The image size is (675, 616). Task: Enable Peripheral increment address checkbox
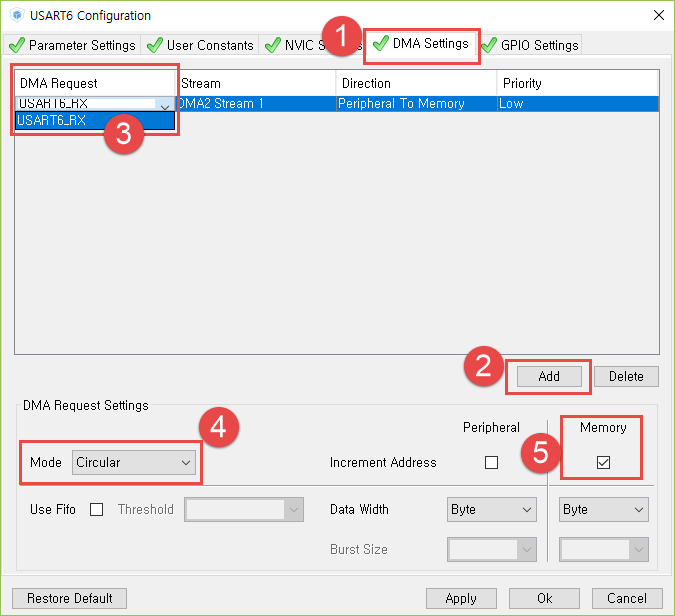click(x=491, y=462)
